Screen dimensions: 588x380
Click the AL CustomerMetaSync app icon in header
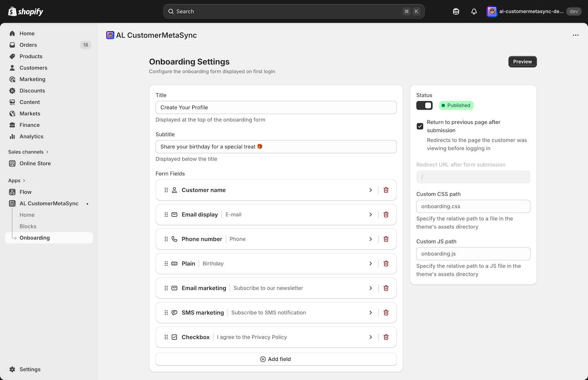(110, 35)
